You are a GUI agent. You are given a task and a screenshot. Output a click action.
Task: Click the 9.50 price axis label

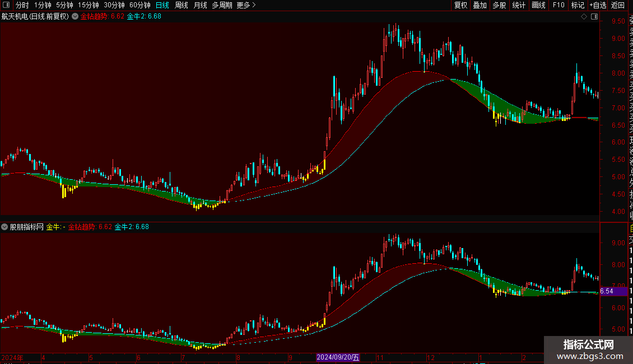pyautogui.click(x=618, y=21)
